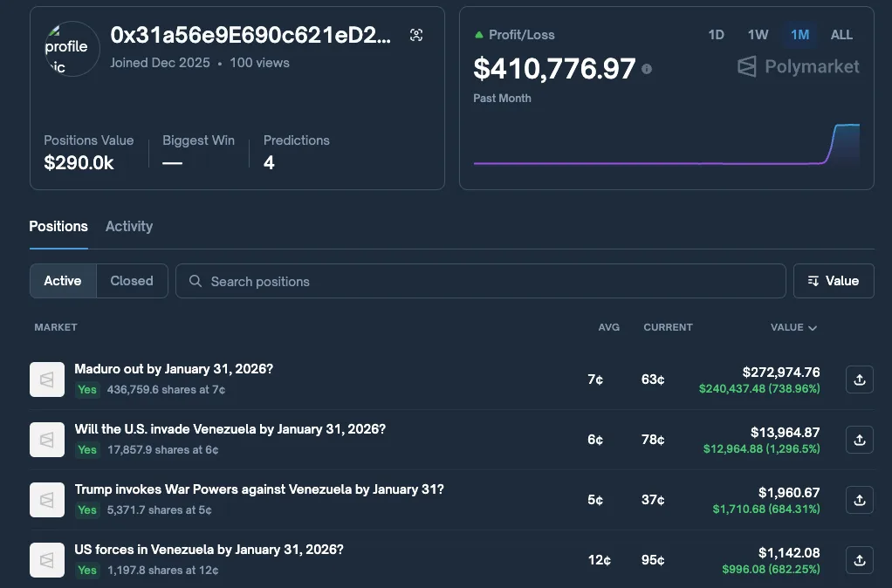Click the share icon on the US forces position
This screenshot has width=892, height=588.
coord(859,560)
